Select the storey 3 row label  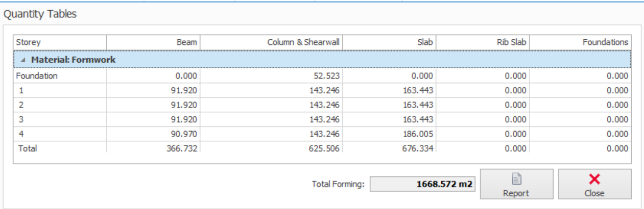[21, 120]
